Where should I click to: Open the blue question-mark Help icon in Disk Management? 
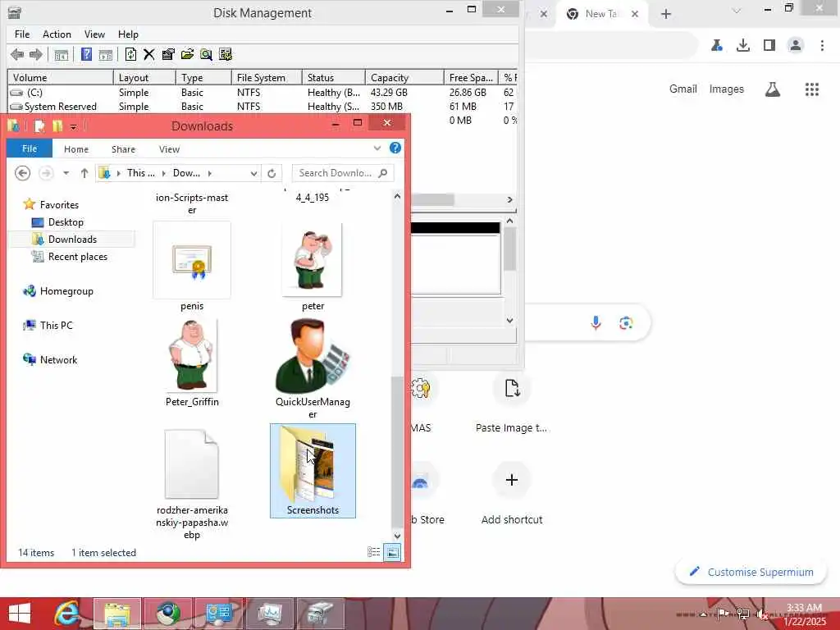point(86,54)
